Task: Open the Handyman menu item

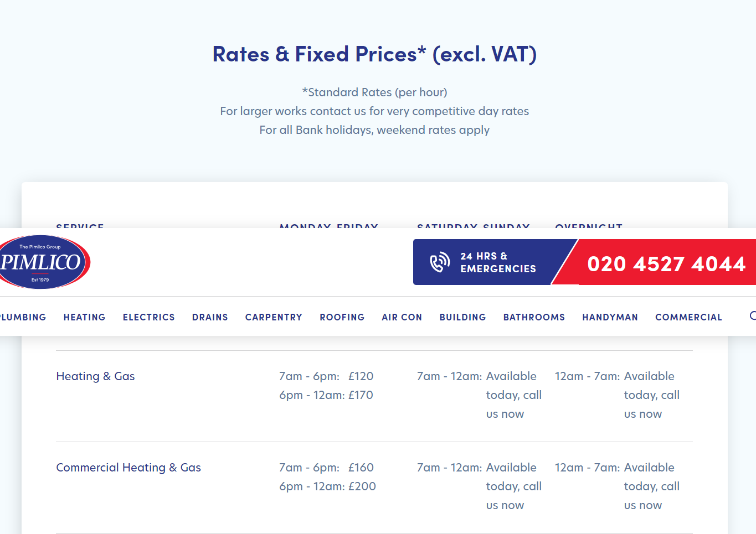Action: pyautogui.click(x=610, y=317)
